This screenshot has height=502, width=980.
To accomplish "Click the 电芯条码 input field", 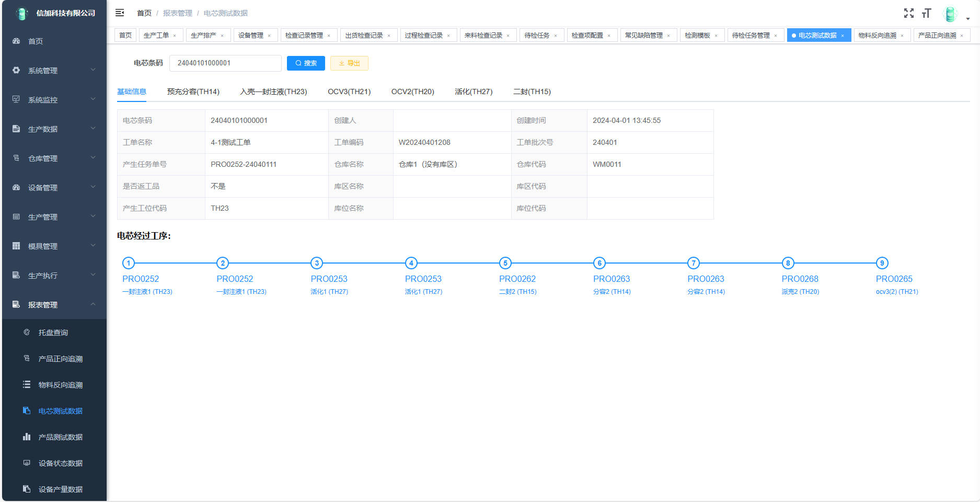I will [x=225, y=63].
